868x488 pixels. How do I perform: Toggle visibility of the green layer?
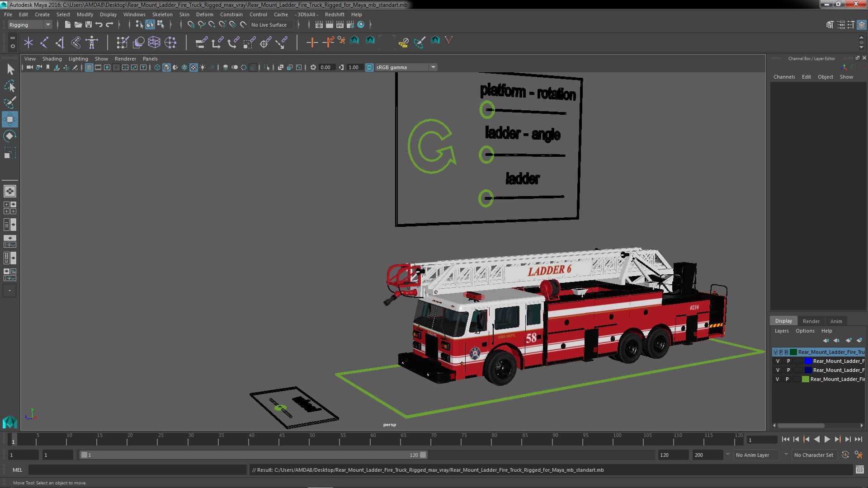click(x=778, y=379)
